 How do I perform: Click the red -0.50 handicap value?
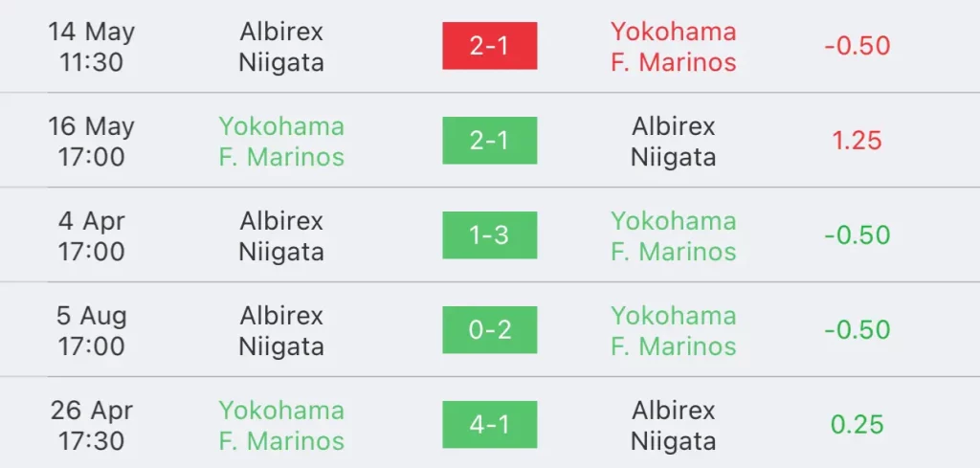pos(857,46)
